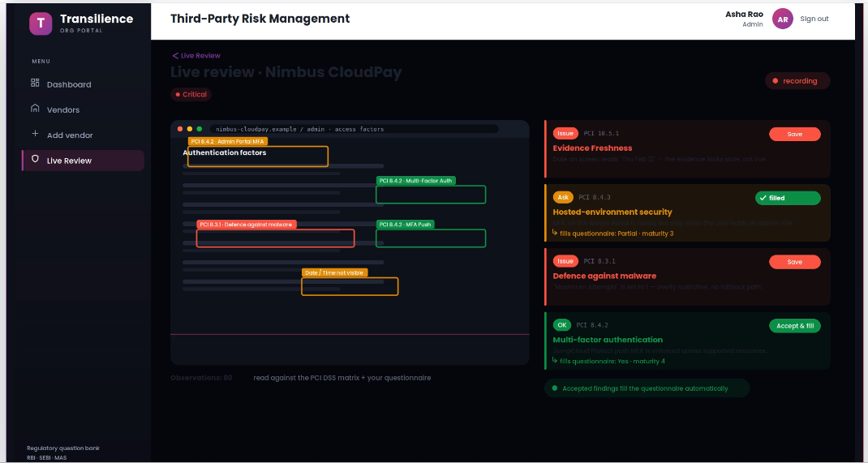The width and height of the screenshot is (868, 463).
Task: Click the 'Live review · Nimbus CloudPay' heading
Action: (286, 72)
